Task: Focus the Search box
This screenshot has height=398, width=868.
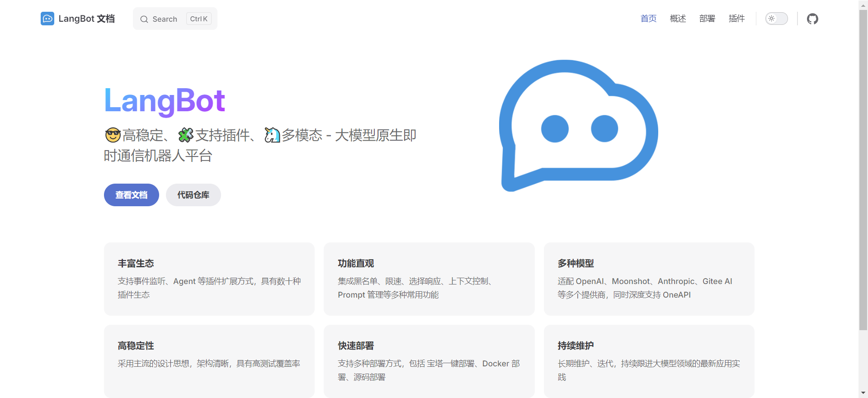Action: click(x=175, y=19)
